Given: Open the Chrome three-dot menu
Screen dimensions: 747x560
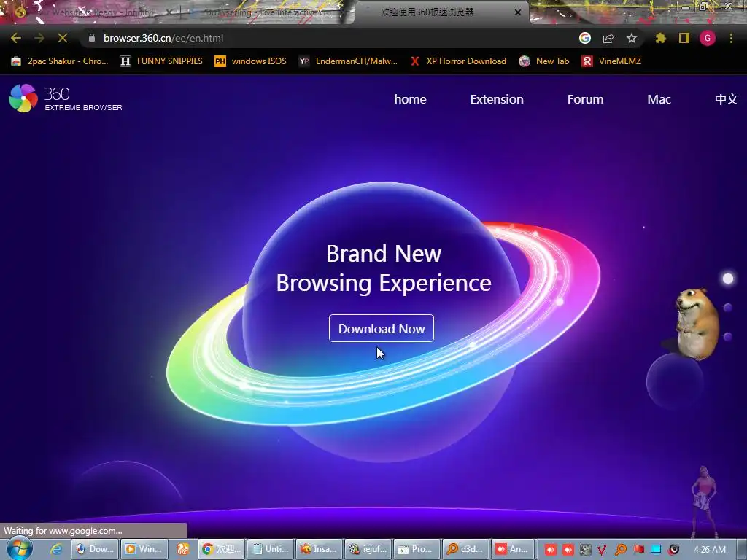Looking at the screenshot, I should (x=731, y=38).
